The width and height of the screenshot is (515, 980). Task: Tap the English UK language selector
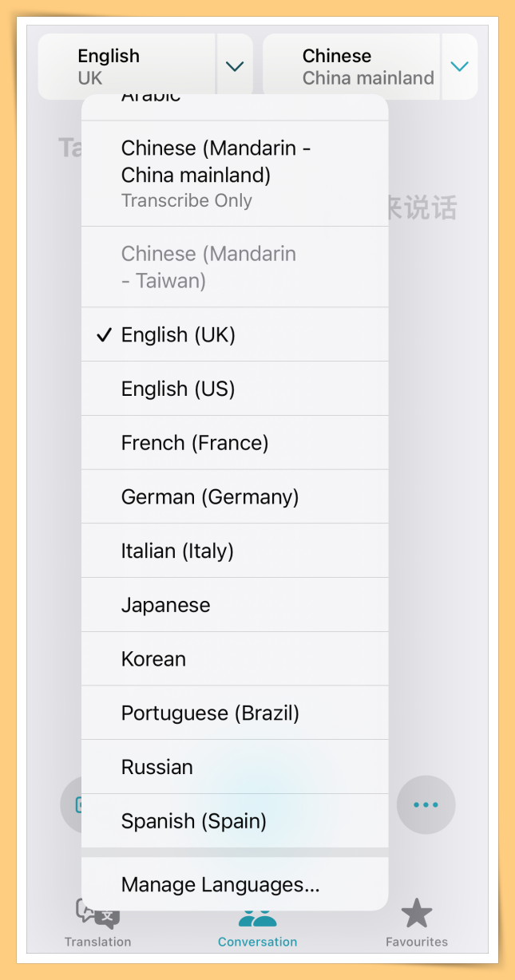pos(128,67)
